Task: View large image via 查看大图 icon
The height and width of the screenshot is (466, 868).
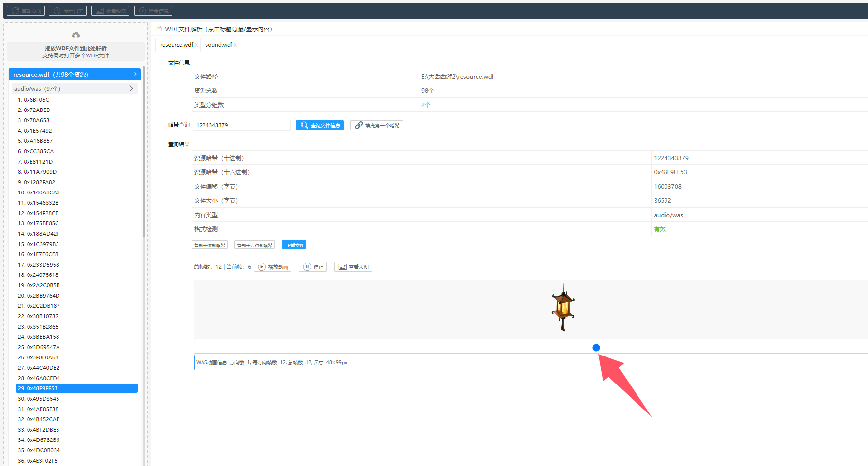Action: point(343,267)
